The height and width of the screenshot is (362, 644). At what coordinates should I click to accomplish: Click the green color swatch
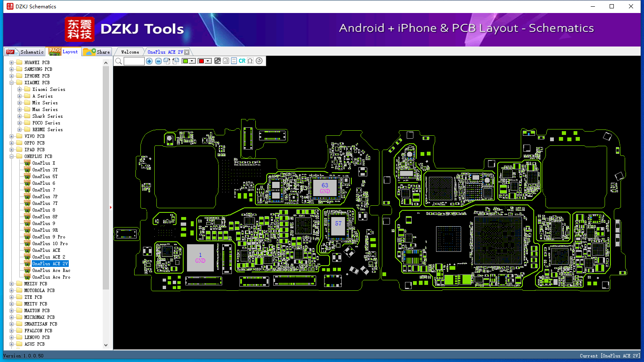[x=186, y=61]
